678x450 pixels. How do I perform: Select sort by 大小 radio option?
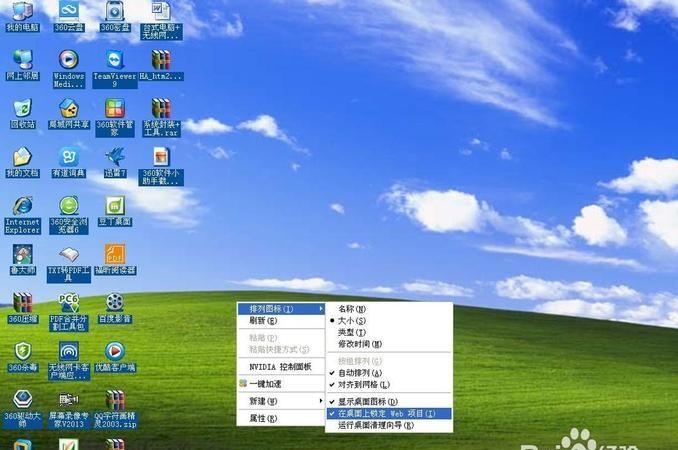click(x=351, y=320)
